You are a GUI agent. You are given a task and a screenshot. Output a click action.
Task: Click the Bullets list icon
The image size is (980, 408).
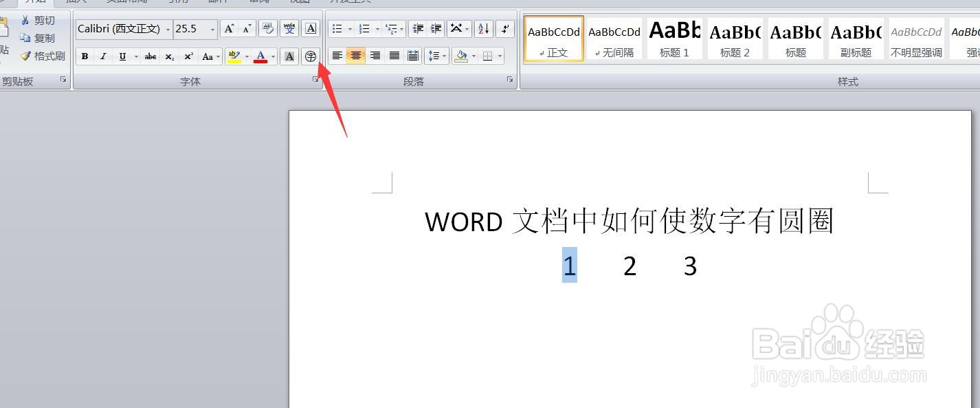(x=337, y=28)
